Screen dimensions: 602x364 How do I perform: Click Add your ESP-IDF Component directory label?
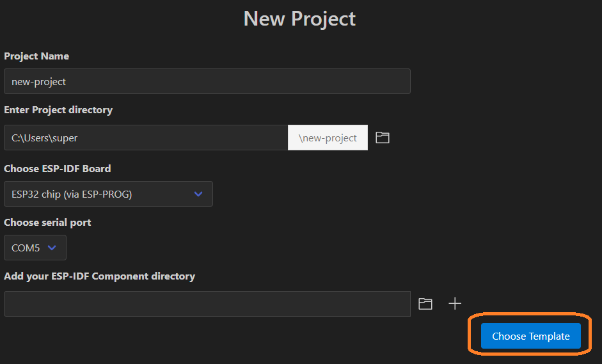click(99, 276)
